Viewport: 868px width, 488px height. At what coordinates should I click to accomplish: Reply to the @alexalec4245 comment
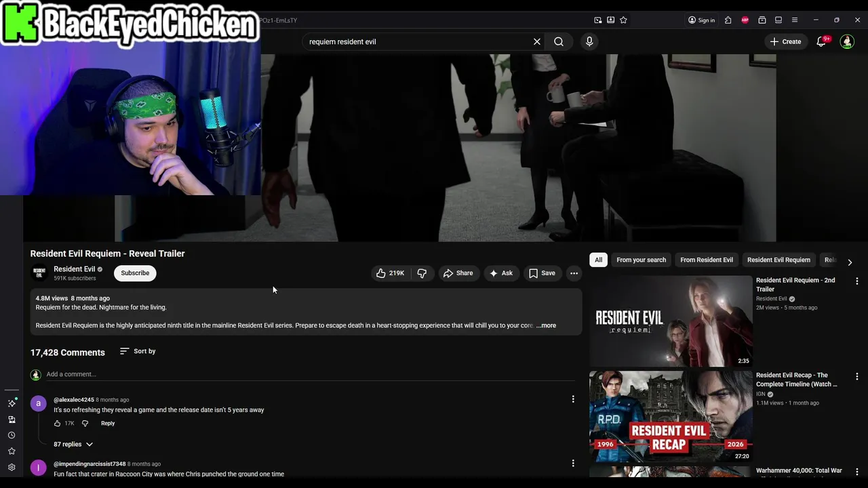[108, 423]
